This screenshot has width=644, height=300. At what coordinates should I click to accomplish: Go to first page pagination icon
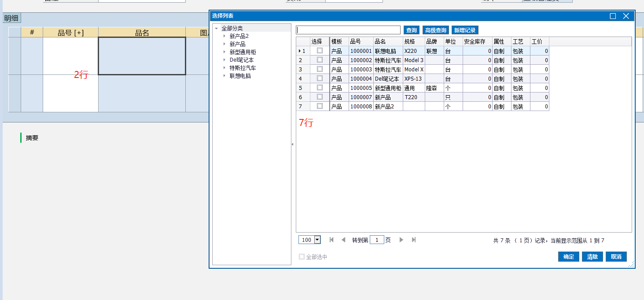(x=331, y=240)
